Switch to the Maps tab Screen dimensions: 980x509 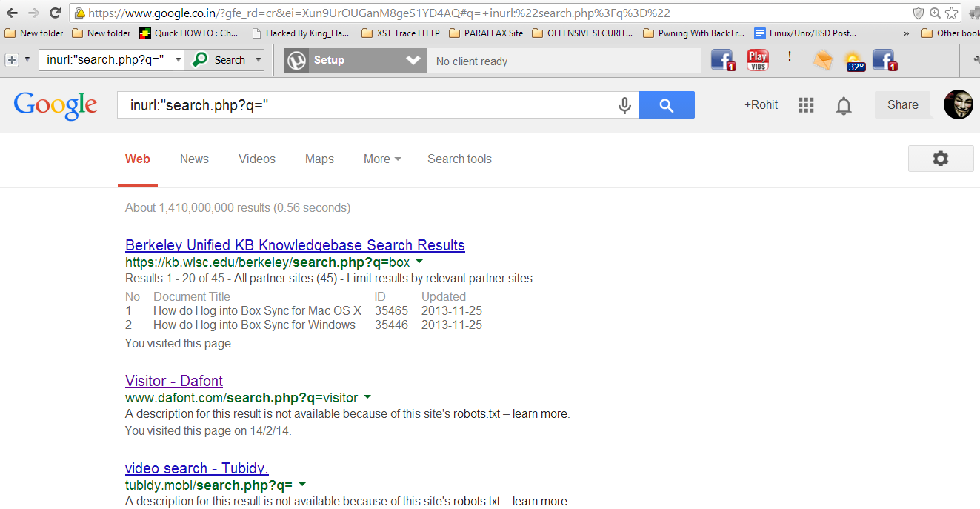(319, 159)
